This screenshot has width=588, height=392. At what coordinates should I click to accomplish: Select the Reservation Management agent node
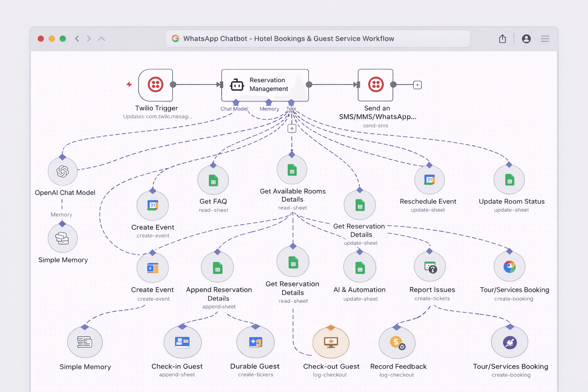click(265, 85)
